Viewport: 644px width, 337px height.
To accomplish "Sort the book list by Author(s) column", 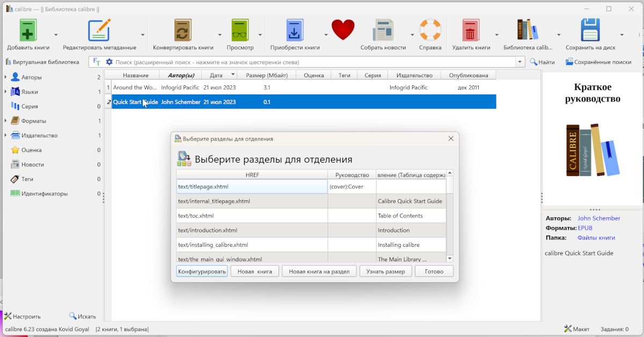I will point(181,75).
